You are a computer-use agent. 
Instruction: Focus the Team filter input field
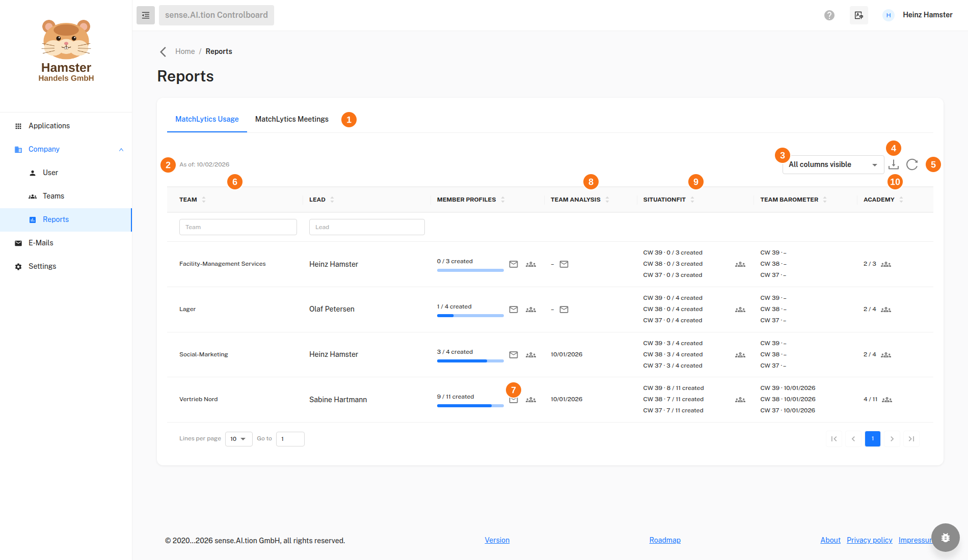pyautogui.click(x=238, y=227)
